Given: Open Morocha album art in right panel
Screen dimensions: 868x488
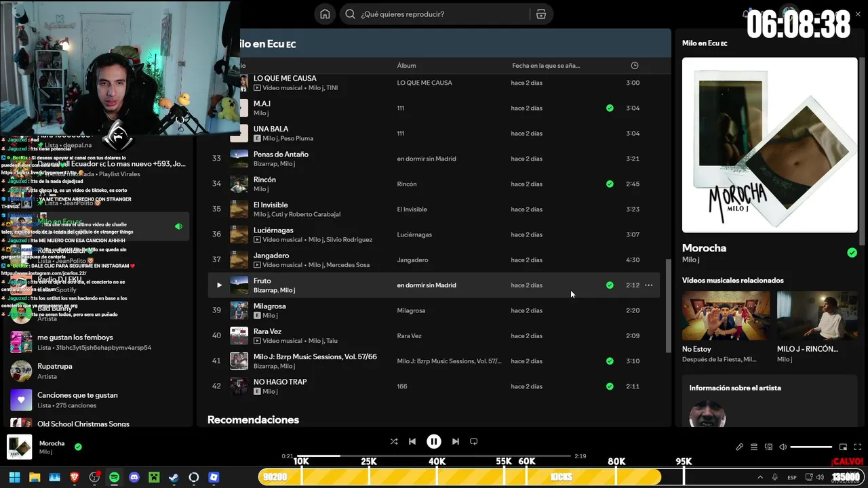Looking at the screenshot, I should click(770, 145).
